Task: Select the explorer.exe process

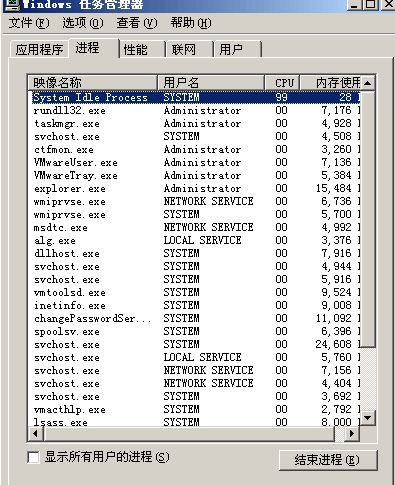Action: pyautogui.click(x=196, y=188)
